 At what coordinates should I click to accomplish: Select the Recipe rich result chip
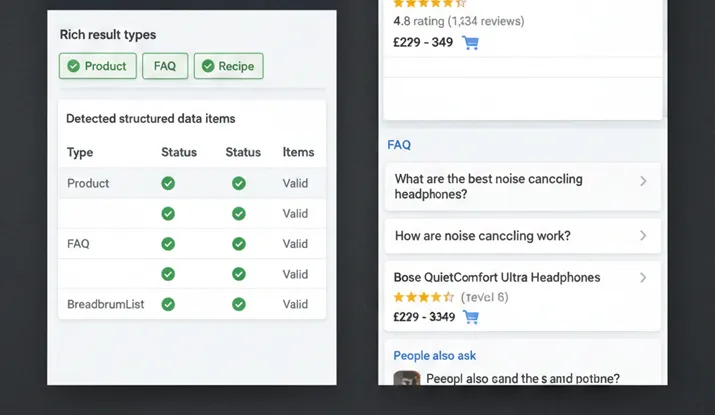point(228,66)
